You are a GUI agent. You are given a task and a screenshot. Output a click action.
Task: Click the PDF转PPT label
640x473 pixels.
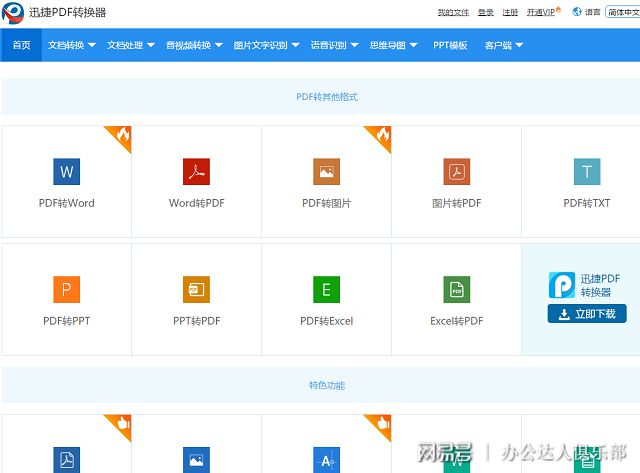point(67,321)
